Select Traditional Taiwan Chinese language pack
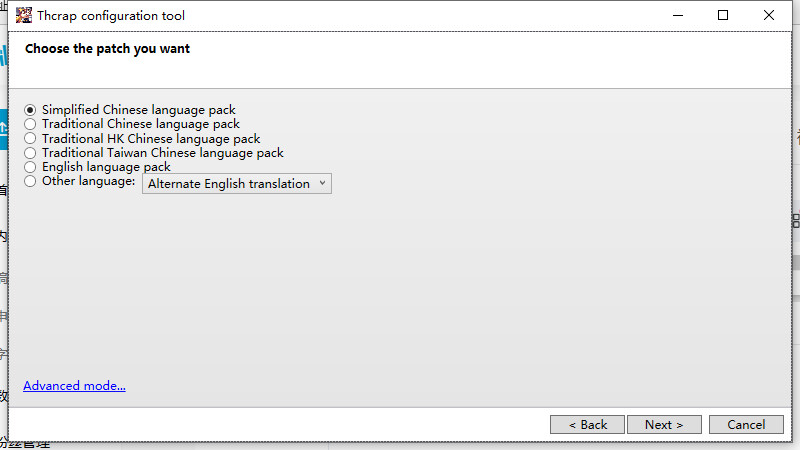 30,153
